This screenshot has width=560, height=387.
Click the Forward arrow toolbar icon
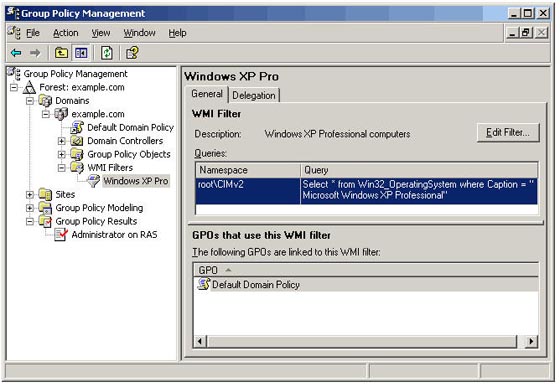tap(35, 53)
